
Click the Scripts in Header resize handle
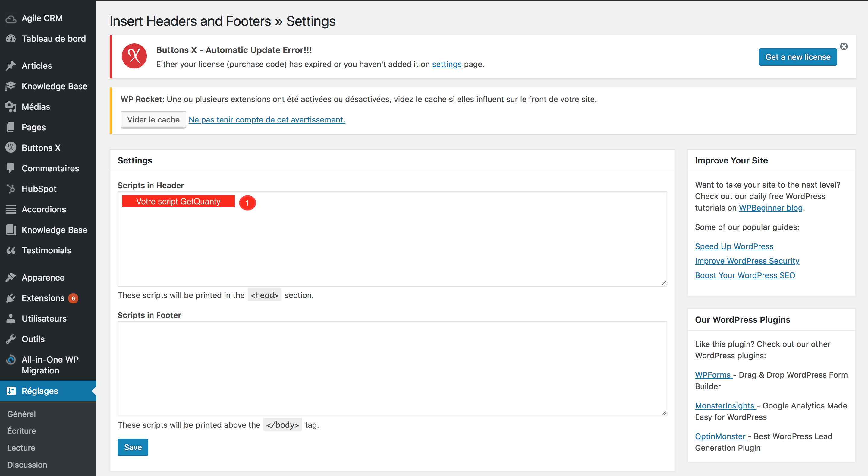pyautogui.click(x=664, y=283)
